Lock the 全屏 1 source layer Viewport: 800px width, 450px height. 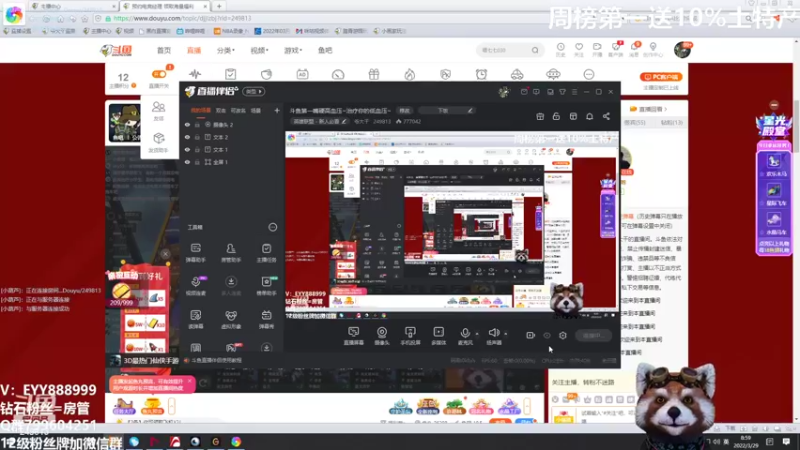pyautogui.click(x=197, y=162)
